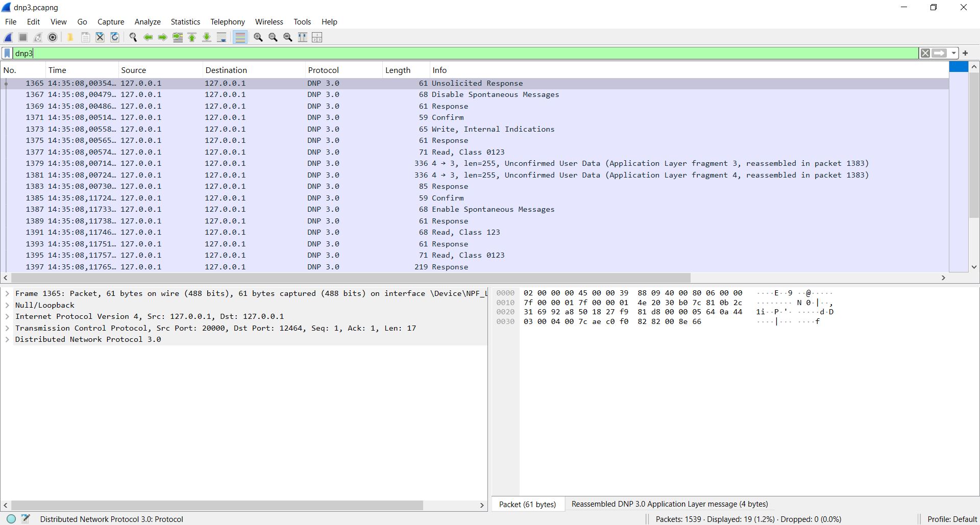980x525 pixels.
Task: Open the find packet tool
Action: 133,37
